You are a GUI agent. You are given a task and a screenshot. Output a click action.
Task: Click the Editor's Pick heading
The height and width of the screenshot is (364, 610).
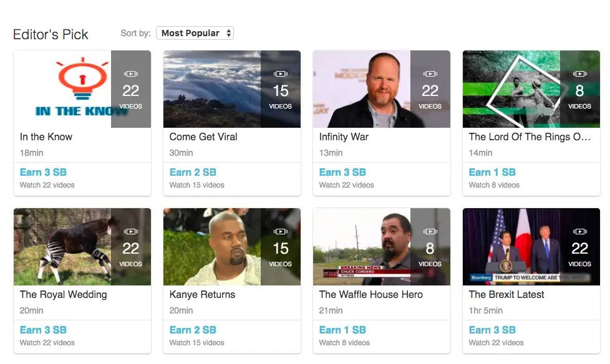click(x=51, y=34)
